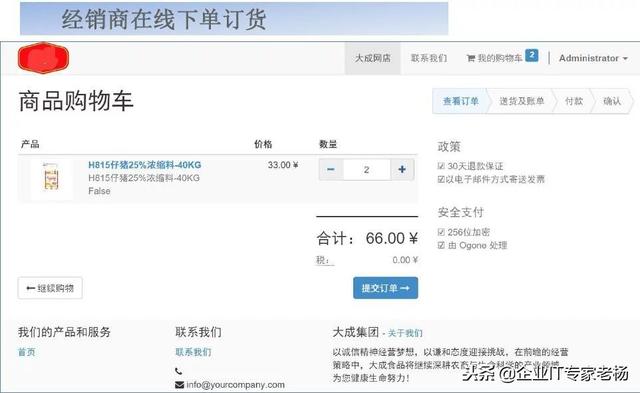Select the 付款 step tab
The image size is (640, 393).
pos(573,101)
